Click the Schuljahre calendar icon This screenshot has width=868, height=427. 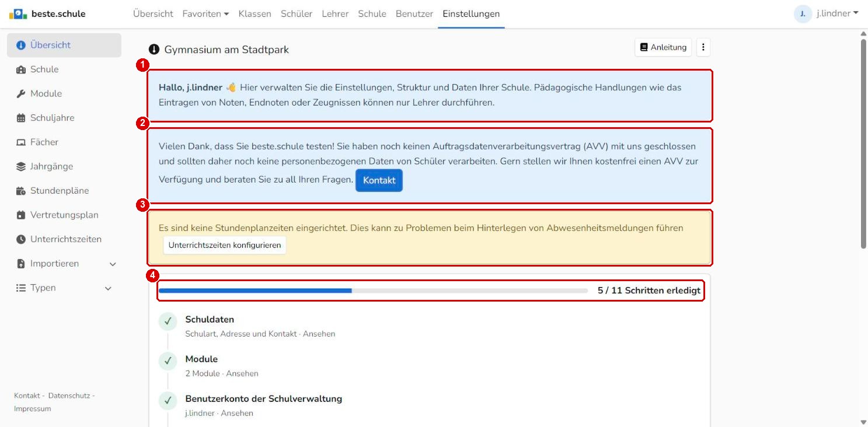point(21,118)
